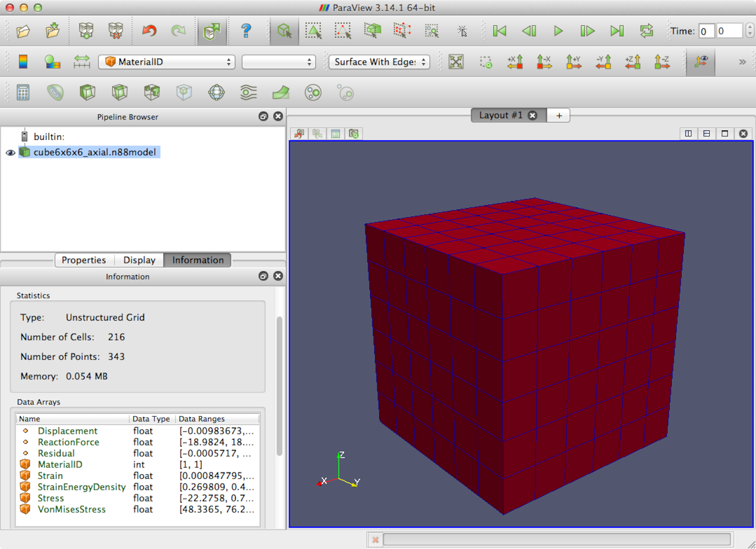The height and width of the screenshot is (549, 756).
Task: Click the Open file folder icon
Action: (x=22, y=32)
